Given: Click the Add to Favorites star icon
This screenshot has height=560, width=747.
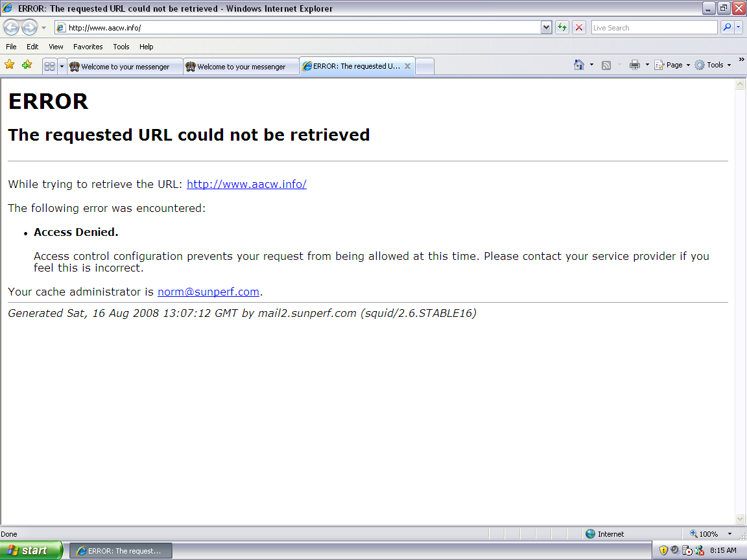Looking at the screenshot, I should pyautogui.click(x=27, y=65).
